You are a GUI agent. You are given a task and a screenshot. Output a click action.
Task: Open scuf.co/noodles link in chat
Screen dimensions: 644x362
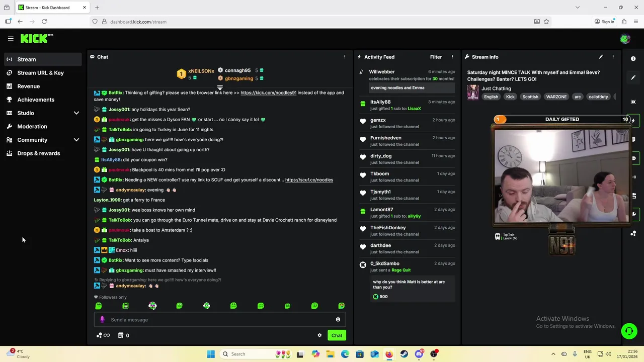coord(309,179)
